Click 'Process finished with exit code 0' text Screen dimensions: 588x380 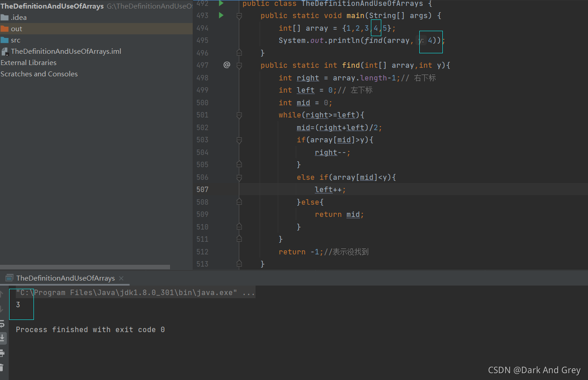pos(90,330)
